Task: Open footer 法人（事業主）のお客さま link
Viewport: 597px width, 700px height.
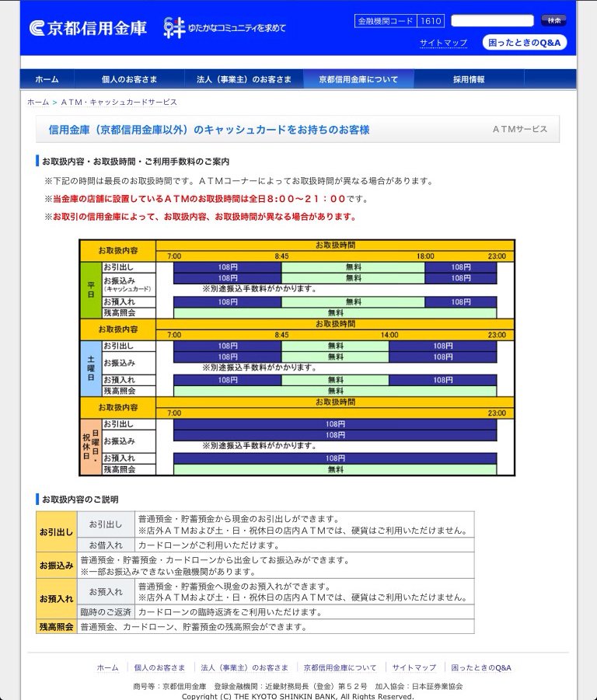Action: [245, 668]
